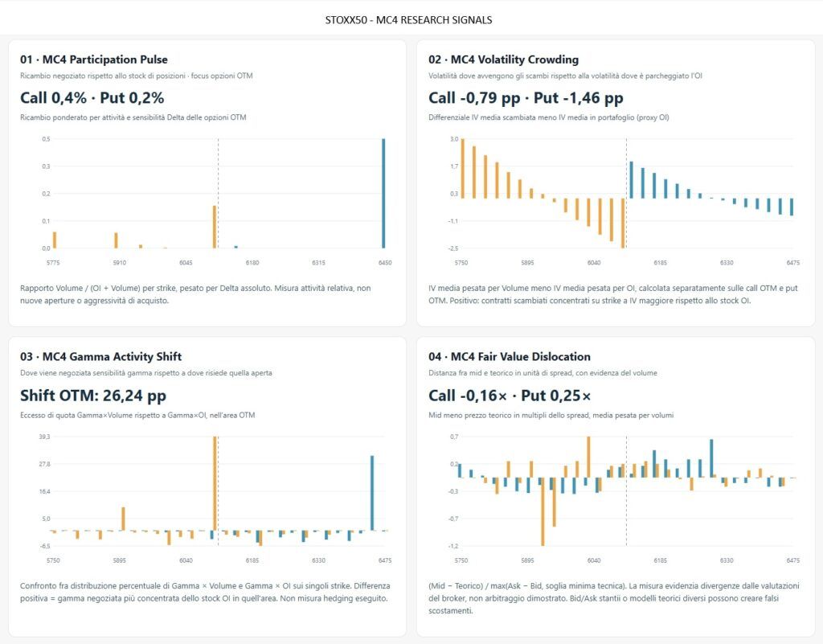Click the Call -0,79 pp · Put -1,46 pp value
The height and width of the screenshot is (644, 823).
[x=526, y=97]
